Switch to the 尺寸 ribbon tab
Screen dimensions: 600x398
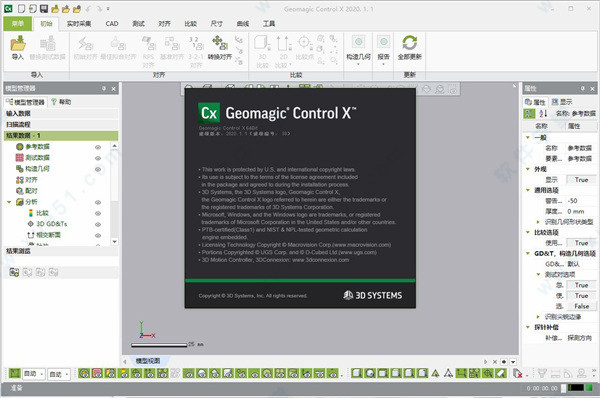217,24
